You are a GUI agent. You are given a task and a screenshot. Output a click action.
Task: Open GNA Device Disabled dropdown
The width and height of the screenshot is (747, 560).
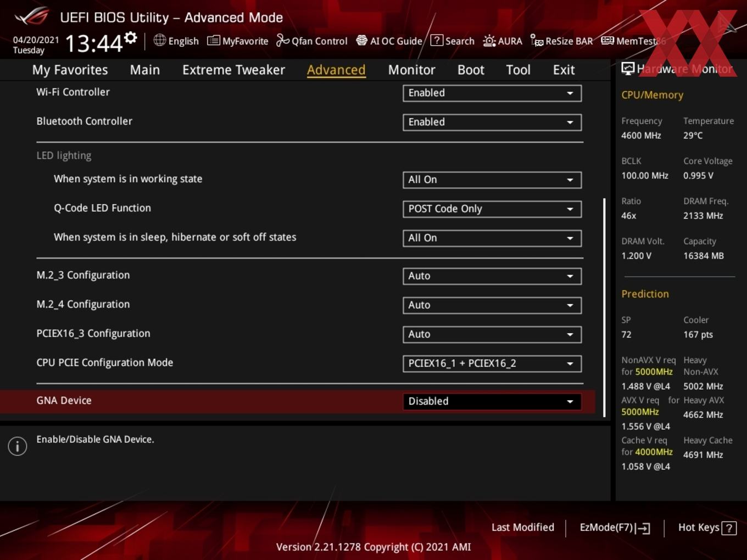492,401
